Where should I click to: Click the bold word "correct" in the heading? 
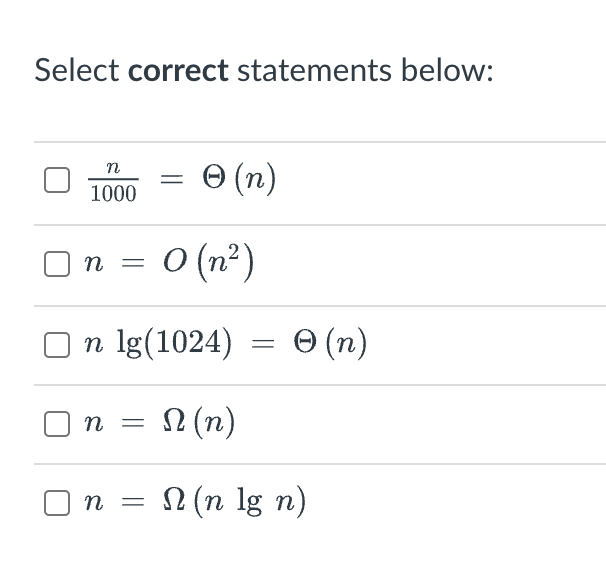[179, 71]
